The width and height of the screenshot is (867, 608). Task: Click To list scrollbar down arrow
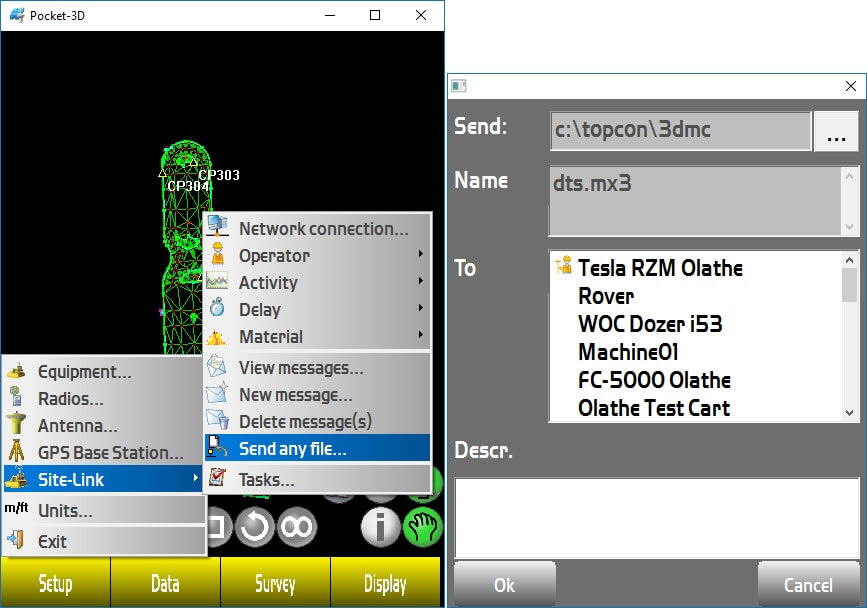pyautogui.click(x=850, y=413)
